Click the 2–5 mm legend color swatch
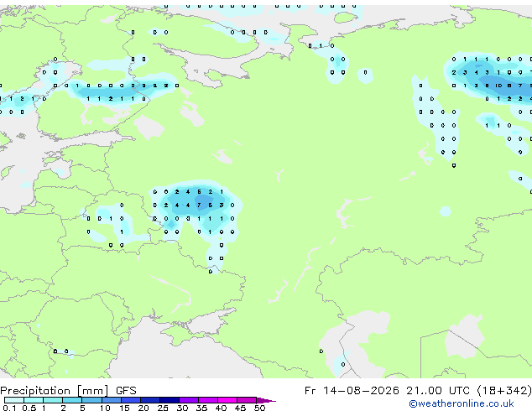Viewport: 532px width, 411px height. pos(72,400)
